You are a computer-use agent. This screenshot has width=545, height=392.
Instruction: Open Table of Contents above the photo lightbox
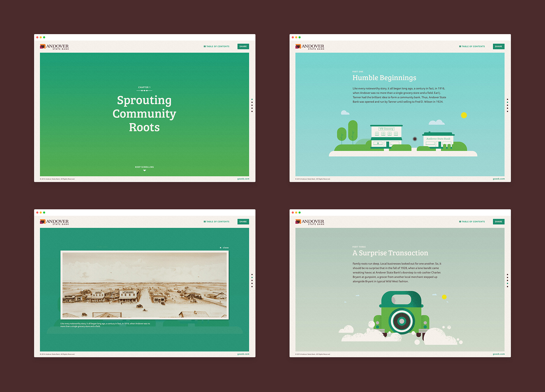[x=216, y=222]
